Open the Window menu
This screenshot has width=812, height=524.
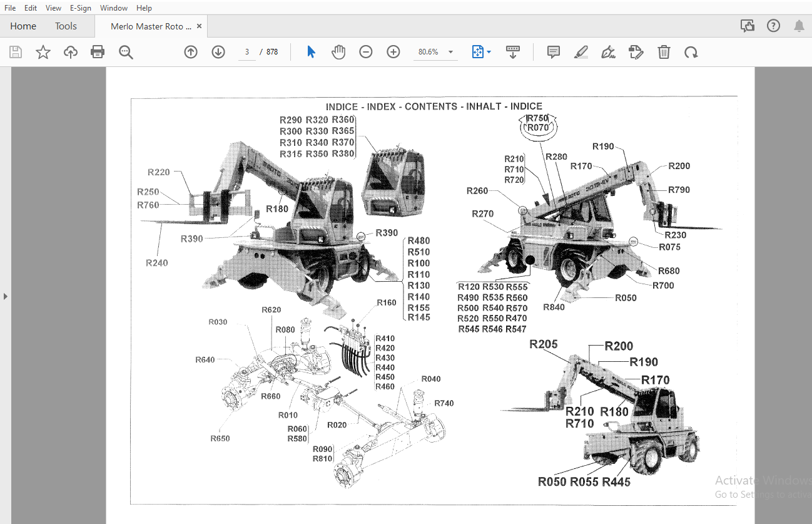click(x=114, y=8)
